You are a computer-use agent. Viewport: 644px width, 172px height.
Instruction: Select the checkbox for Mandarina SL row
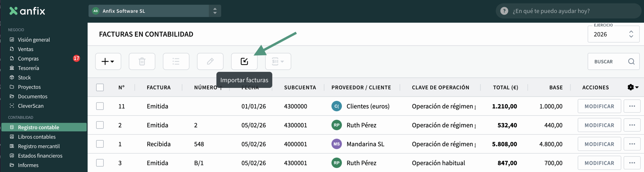point(100,144)
